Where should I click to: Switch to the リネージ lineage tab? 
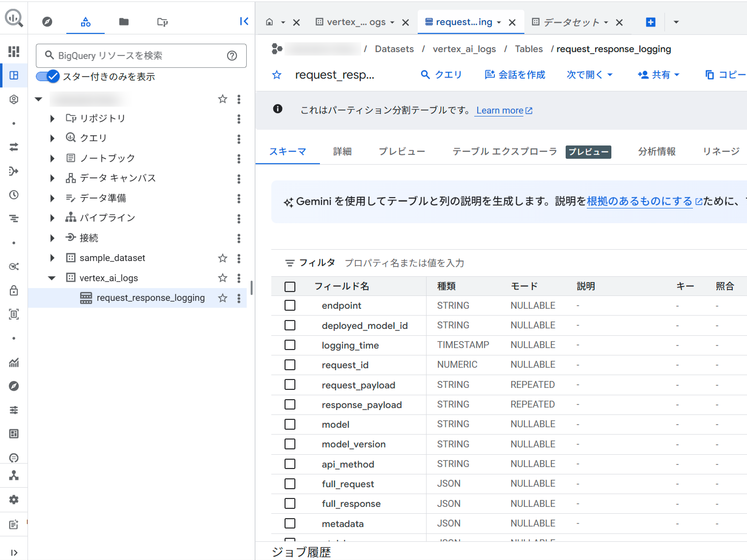tap(720, 151)
